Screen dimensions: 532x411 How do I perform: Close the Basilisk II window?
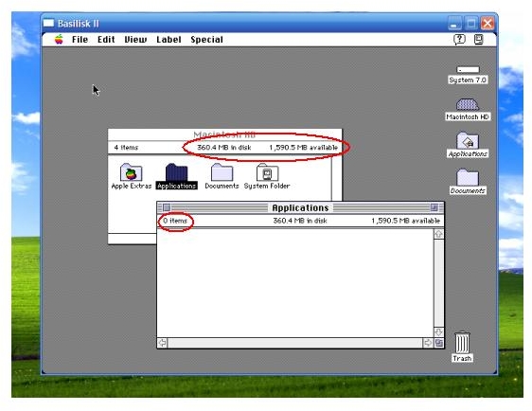coord(488,24)
